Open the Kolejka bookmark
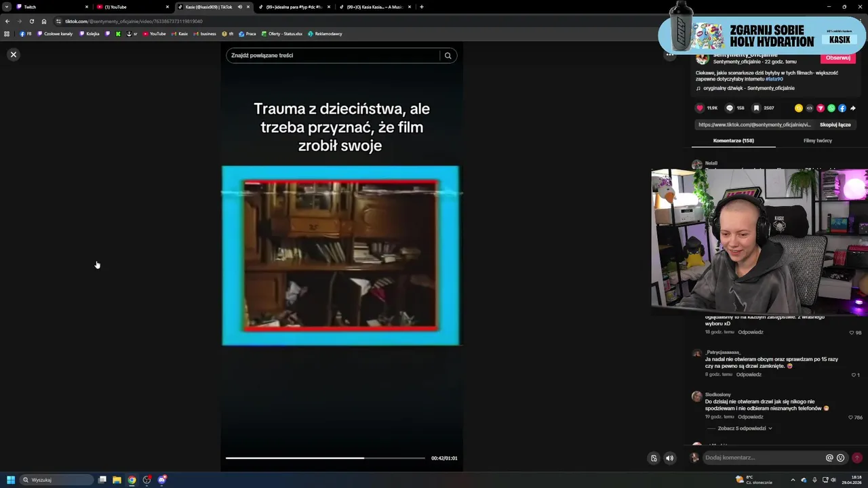868x488 pixels. pos(90,34)
